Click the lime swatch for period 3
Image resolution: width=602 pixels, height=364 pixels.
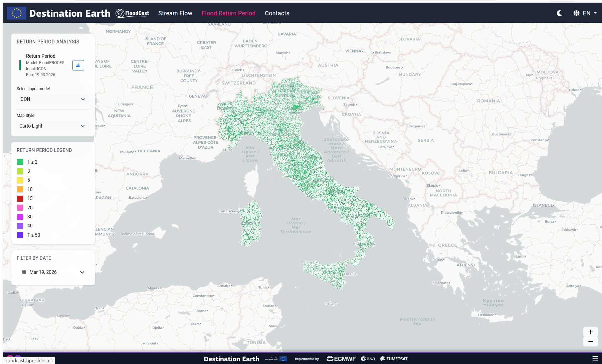20,171
